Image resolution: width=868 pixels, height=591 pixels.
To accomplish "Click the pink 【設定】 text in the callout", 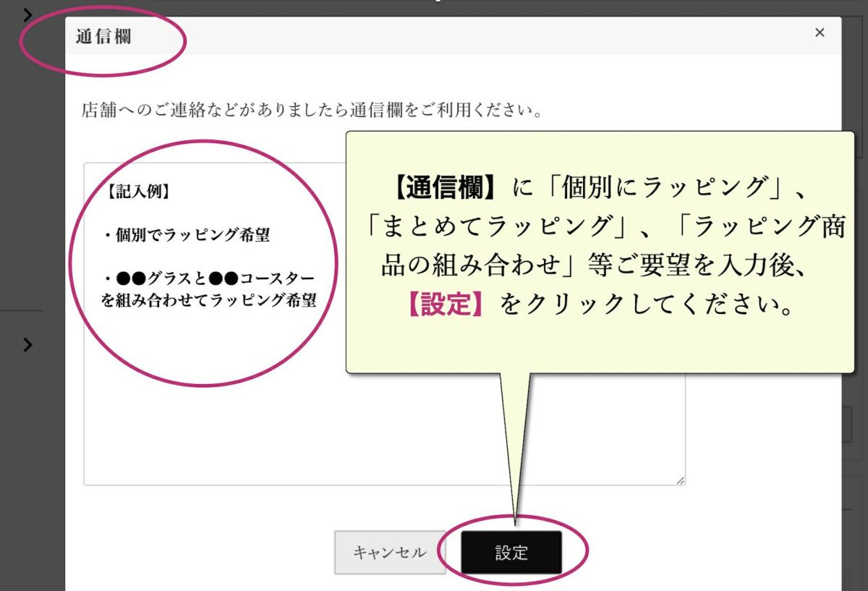I will pyautogui.click(x=446, y=305).
